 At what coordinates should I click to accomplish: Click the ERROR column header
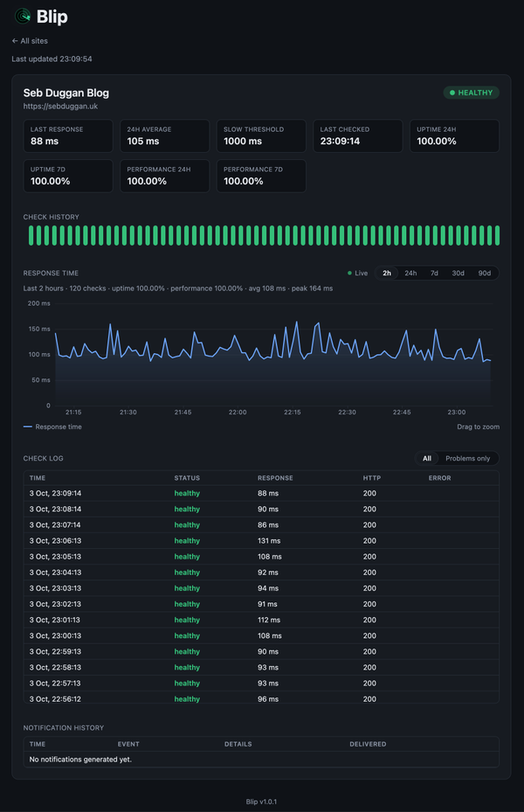[x=439, y=478]
